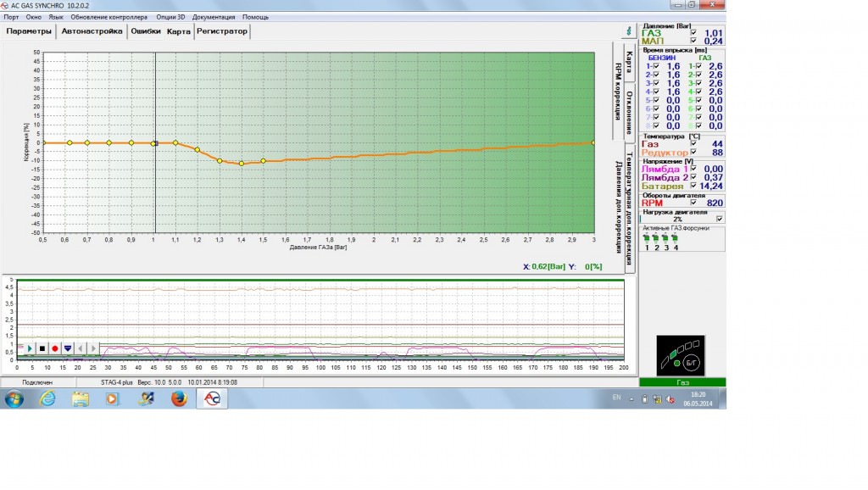Open the Документация menu
This screenshot has height=490, width=868.
(214, 16)
